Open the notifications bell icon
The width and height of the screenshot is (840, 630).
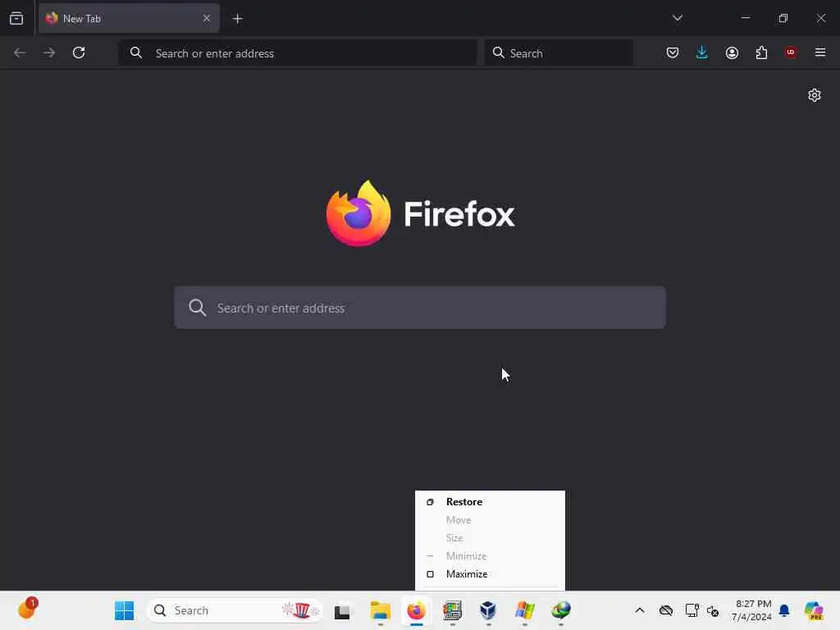[x=784, y=610]
